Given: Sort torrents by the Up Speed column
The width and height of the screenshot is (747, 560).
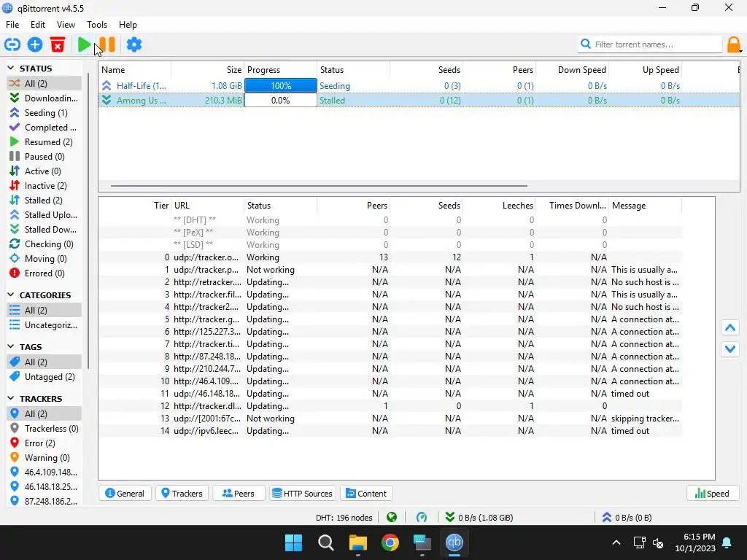Looking at the screenshot, I should coord(645,69).
